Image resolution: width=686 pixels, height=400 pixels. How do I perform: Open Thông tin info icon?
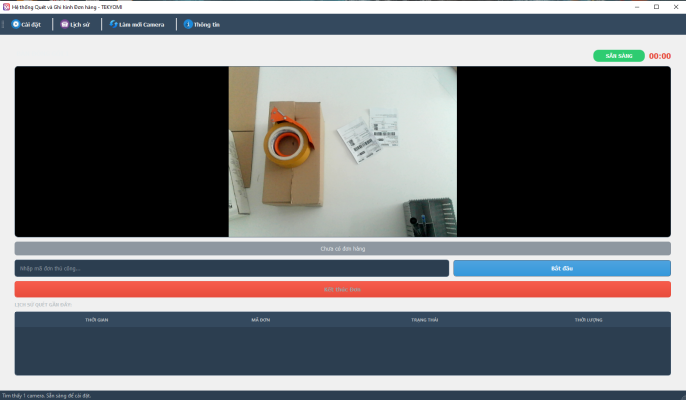[x=188, y=24]
